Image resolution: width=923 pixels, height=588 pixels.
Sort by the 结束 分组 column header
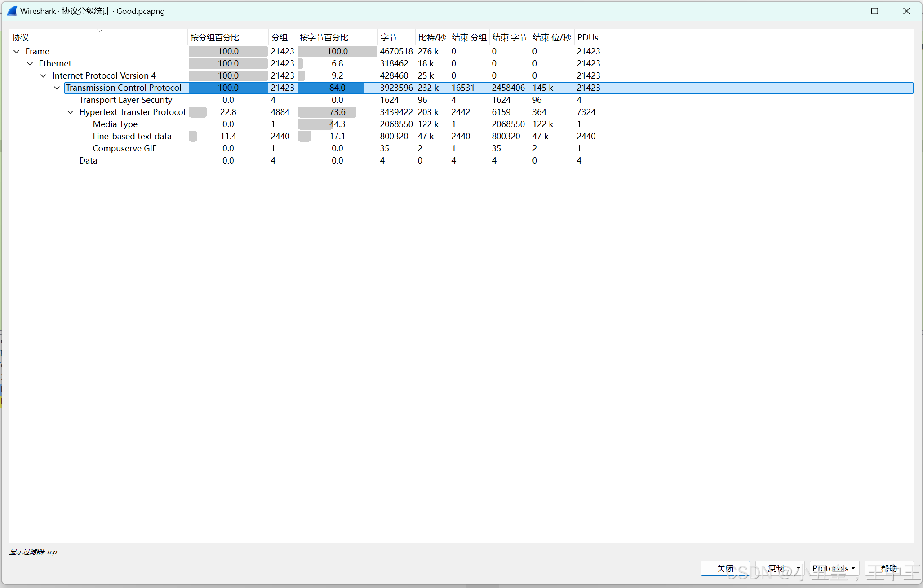coord(469,38)
